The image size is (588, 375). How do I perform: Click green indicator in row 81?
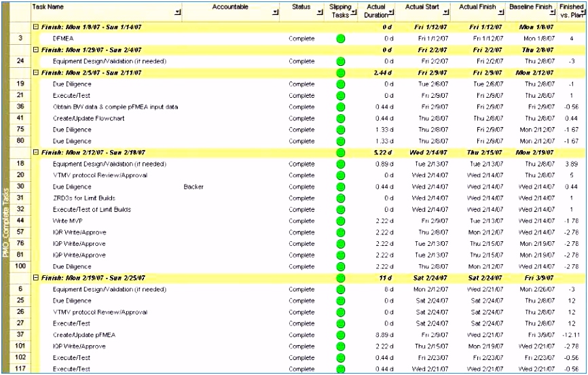point(340,255)
